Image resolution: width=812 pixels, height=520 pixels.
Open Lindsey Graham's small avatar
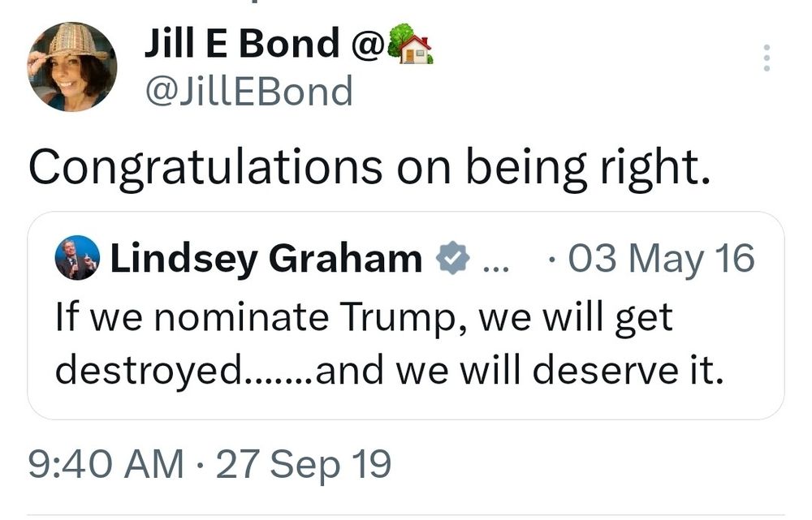click(x=77, y=259)
